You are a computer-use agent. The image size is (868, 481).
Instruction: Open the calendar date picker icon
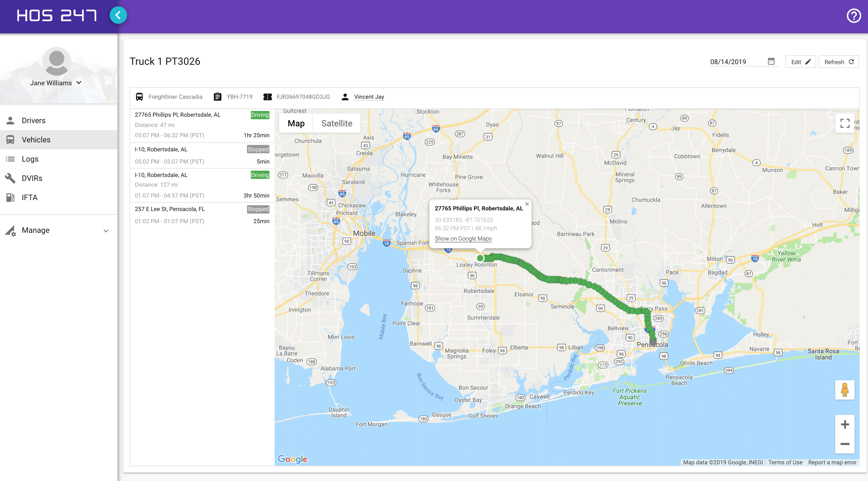click(771, 61)
